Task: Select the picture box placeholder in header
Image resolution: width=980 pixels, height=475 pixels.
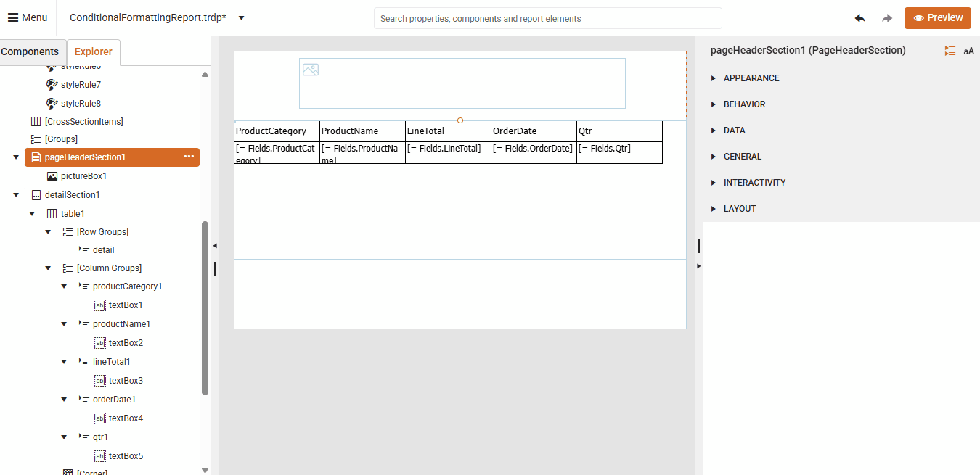Action: tap(462, 83)
